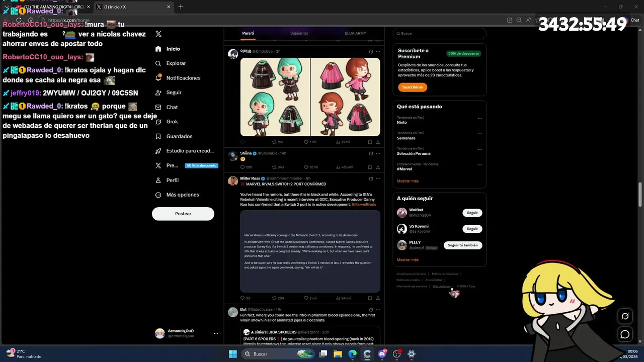
Task: Click Mostrar más under A quién seguir
Action: click(x=408, y=260)
